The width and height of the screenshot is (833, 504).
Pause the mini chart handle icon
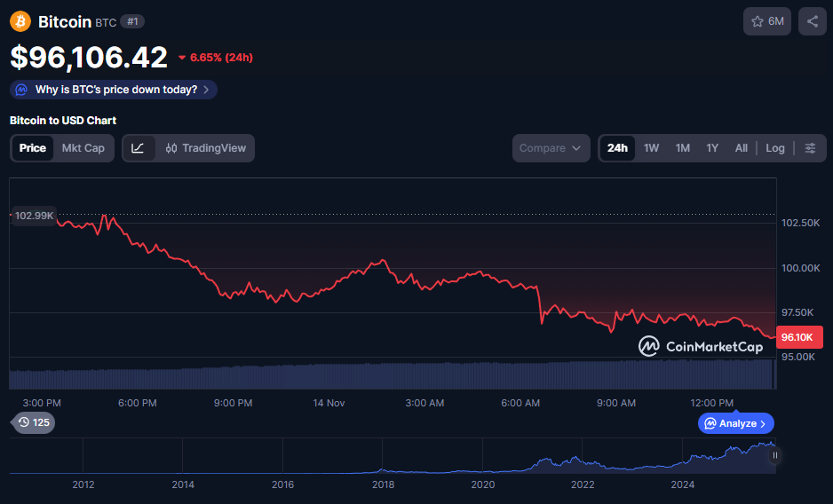(775, 455)
